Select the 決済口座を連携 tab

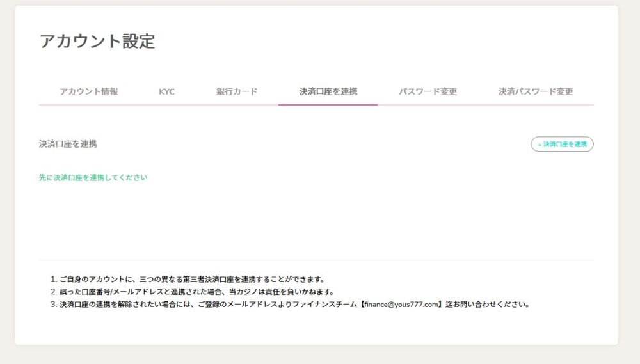[x=328, y=91]
